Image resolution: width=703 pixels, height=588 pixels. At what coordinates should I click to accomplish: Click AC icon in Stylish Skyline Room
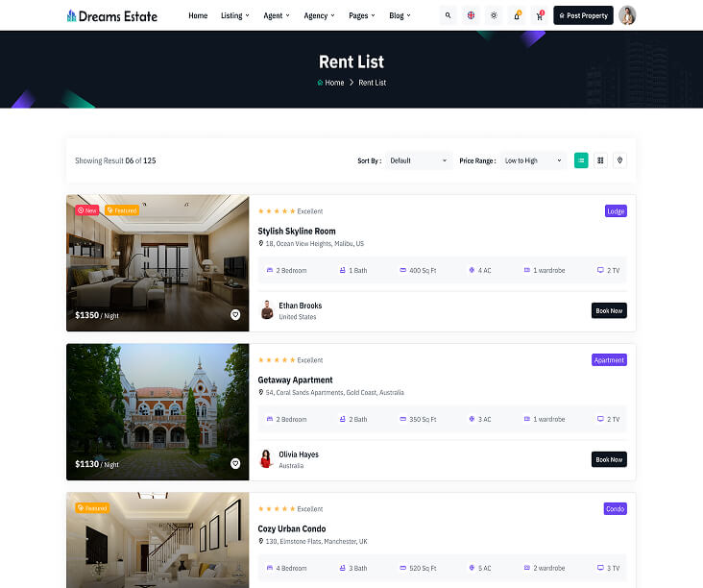pyautogui.click(x=472, y=270)
